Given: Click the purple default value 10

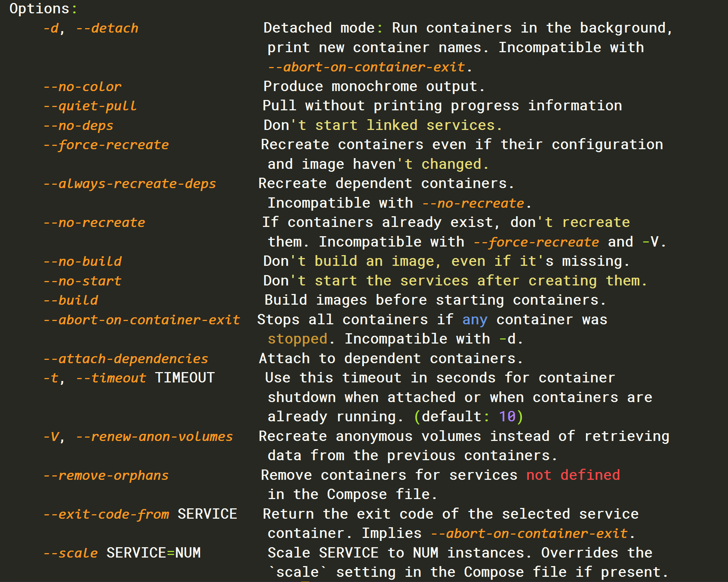Looking at the screenshot, I should pyautogui.click(x=507, y=417).
